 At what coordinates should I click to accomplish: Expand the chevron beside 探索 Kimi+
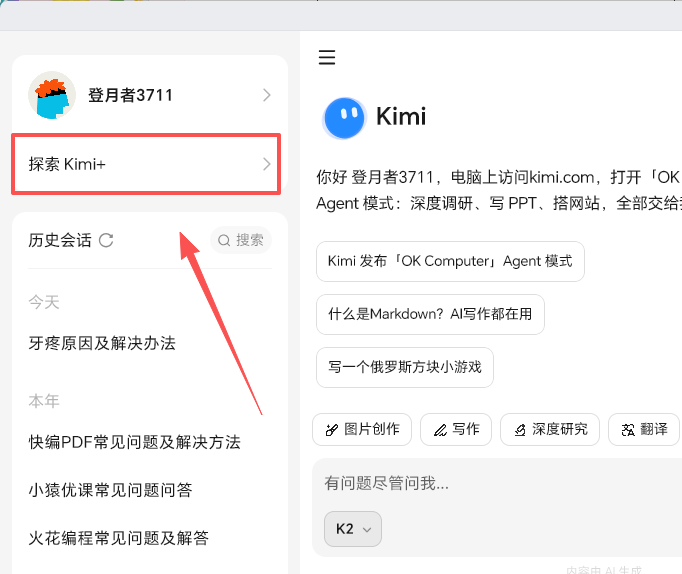(267, 164)
